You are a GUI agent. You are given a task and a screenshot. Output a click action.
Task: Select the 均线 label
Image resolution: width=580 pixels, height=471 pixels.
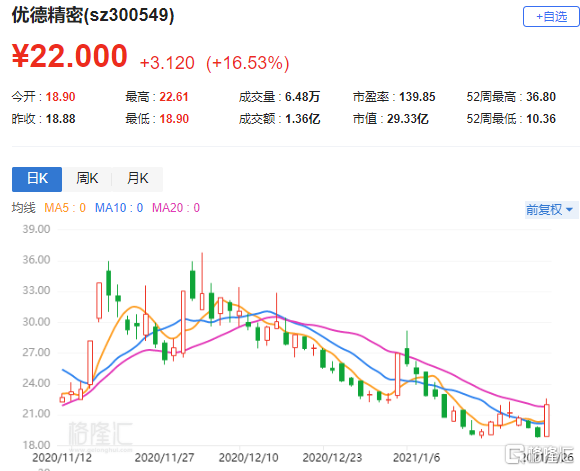(x=24, y=208)
